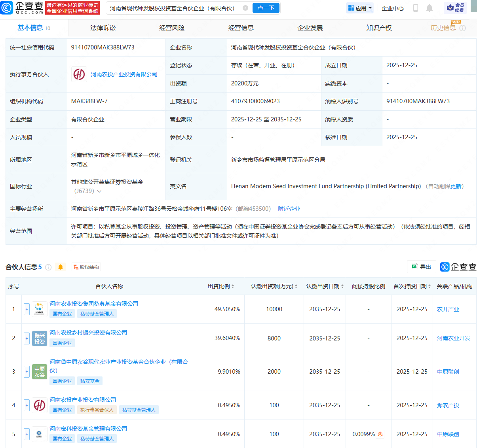Open the 应用 dropdown menu

[x=360, y=8]
